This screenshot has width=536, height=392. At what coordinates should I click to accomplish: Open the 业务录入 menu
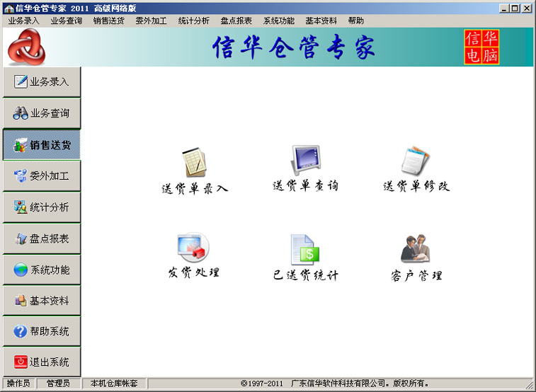pyautogui.click(x=23, y=21)
